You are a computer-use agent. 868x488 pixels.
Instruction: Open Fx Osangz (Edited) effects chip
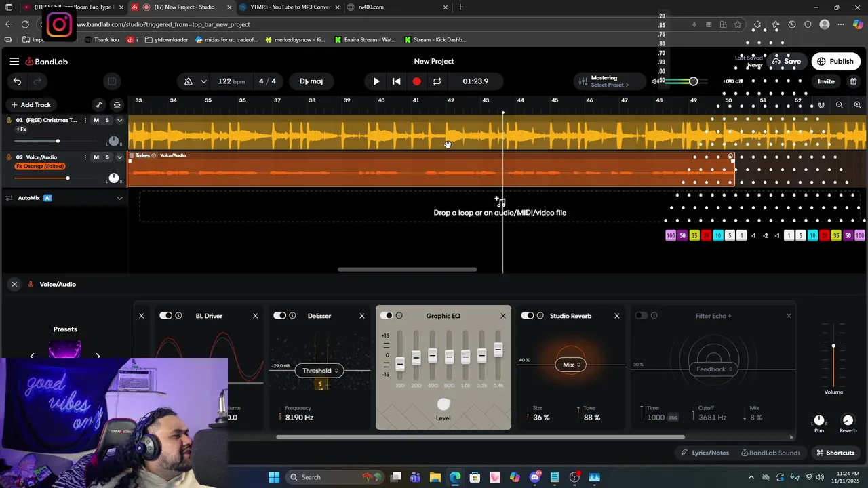click(40, 167)
